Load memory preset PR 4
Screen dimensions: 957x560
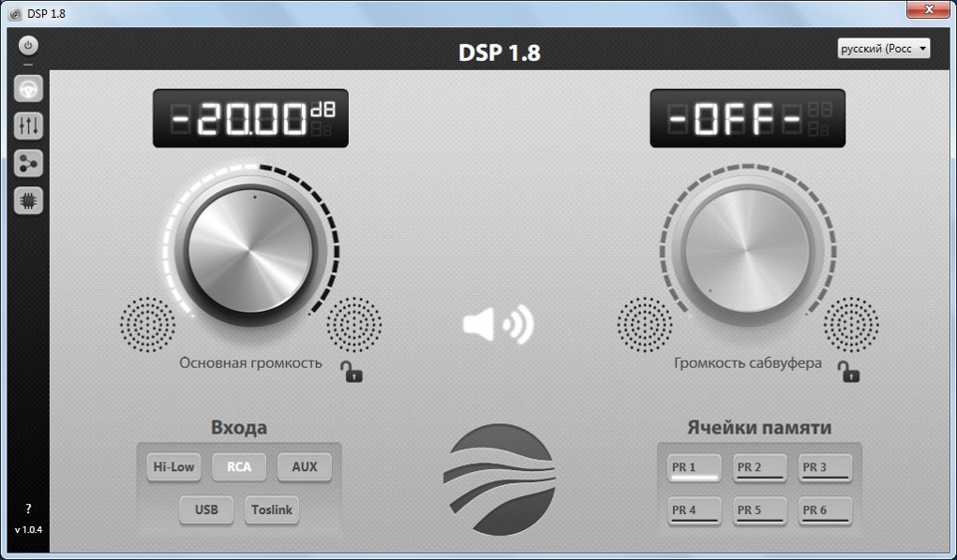click(x=694, y=510)
